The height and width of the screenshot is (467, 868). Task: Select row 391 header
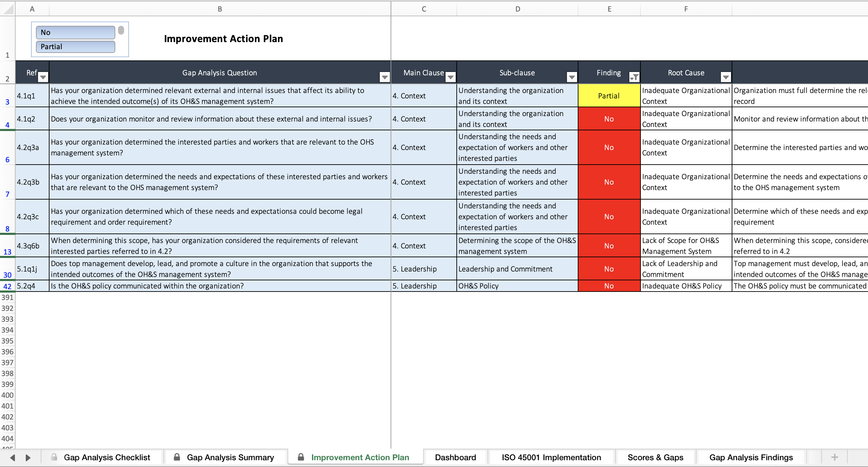[7, 297]
